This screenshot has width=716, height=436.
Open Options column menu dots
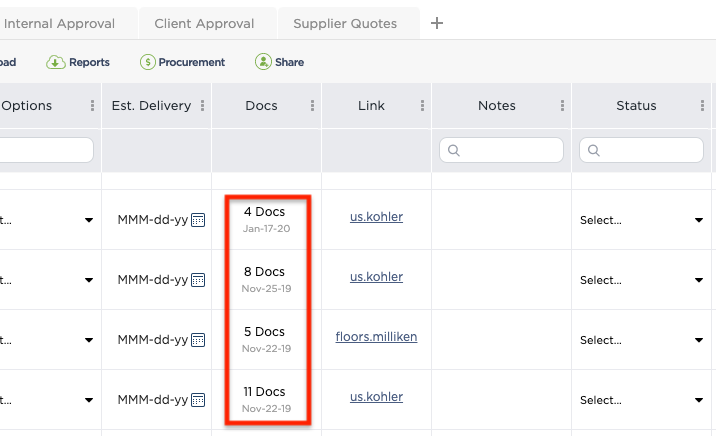coord(92,105)
